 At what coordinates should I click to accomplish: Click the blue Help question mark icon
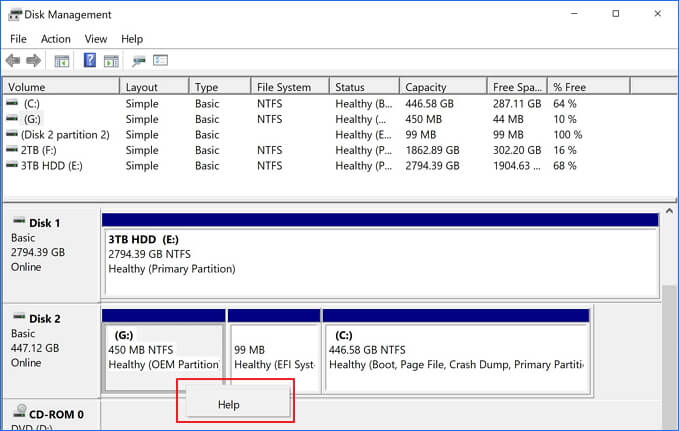[x=90, y=61]
